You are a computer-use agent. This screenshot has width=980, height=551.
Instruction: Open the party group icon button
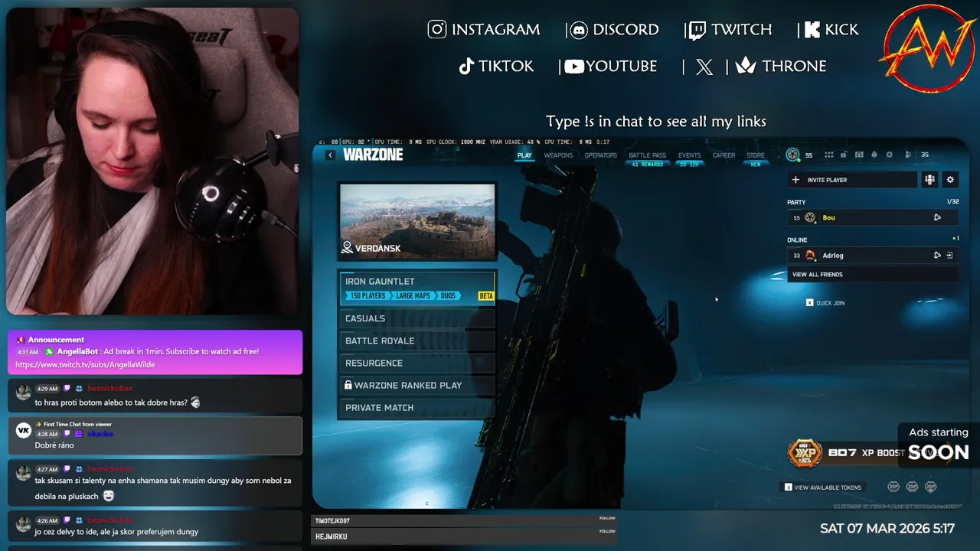929,180
